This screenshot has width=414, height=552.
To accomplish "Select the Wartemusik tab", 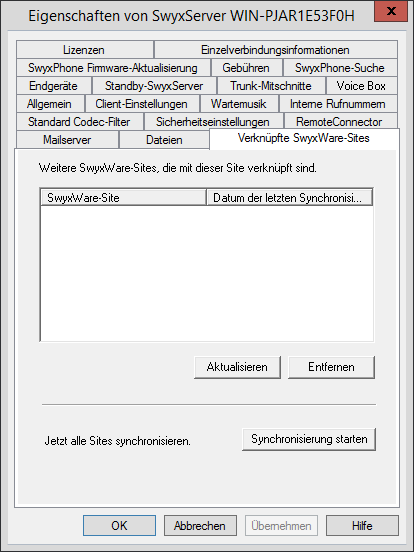I will [239, 104].
